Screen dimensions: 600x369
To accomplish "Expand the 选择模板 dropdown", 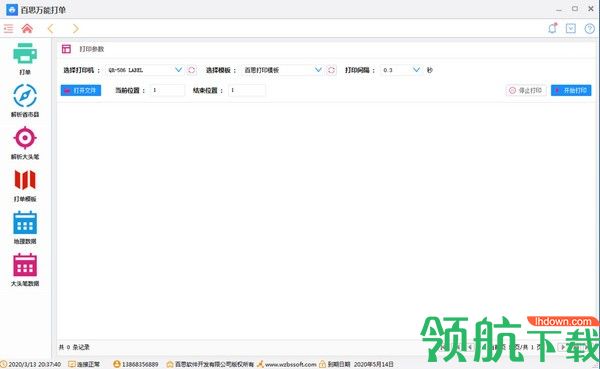I will 318,70.
